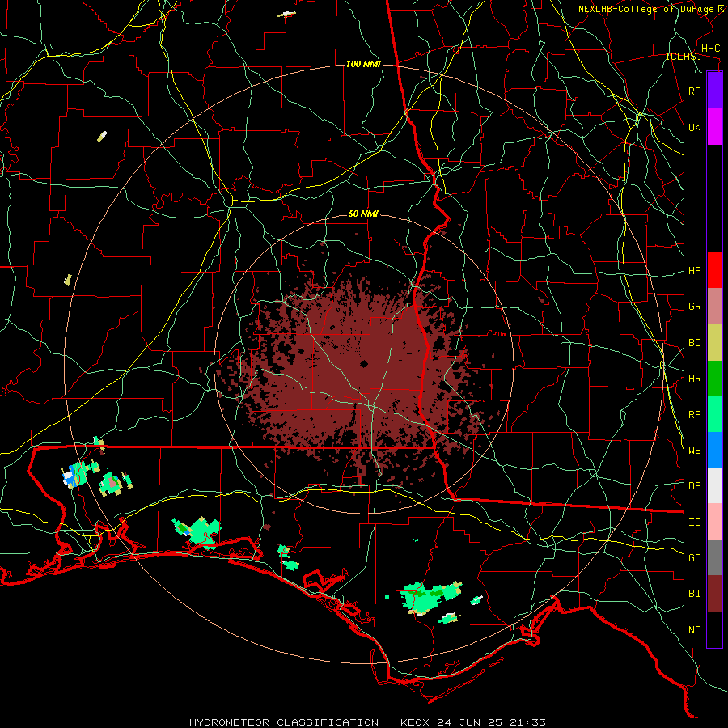Select the gray GC legend swatch
The width and height of the screenshot is (728, 728).
tap(714, 557)
